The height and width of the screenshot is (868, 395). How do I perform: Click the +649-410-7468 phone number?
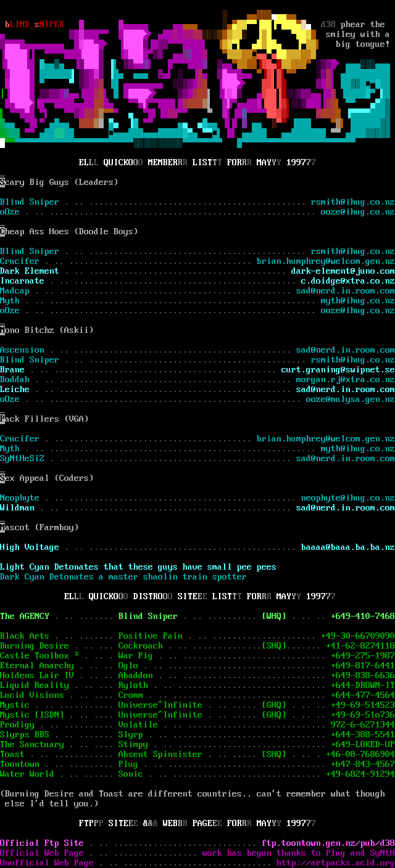pos(362,616)
